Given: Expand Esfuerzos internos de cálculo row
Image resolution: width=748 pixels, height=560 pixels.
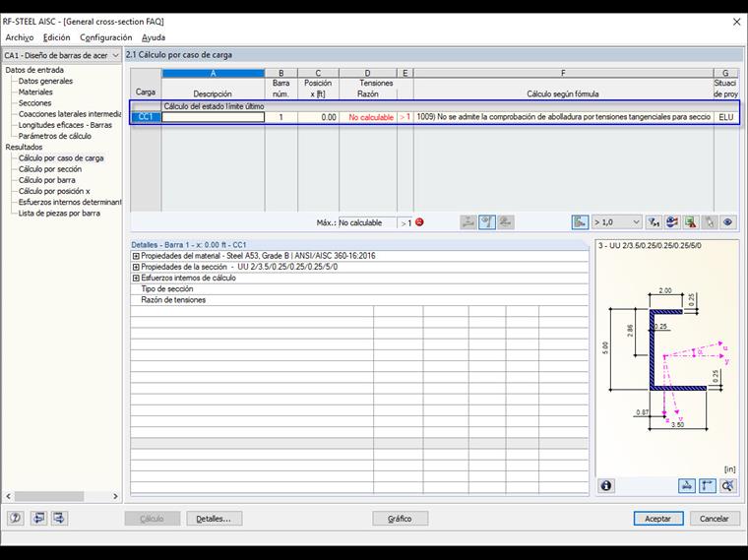Looking at the screenshot, I should [x=136, y=279].
